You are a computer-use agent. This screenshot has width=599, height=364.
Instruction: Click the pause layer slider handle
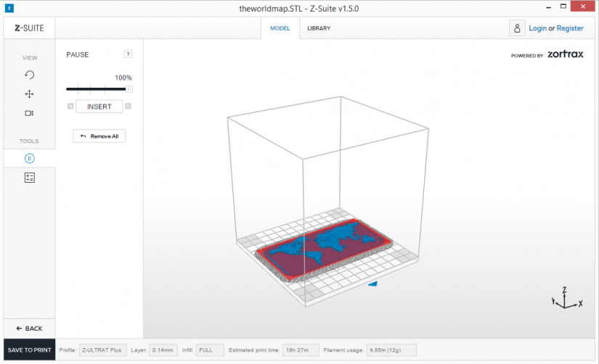point(129,89)
